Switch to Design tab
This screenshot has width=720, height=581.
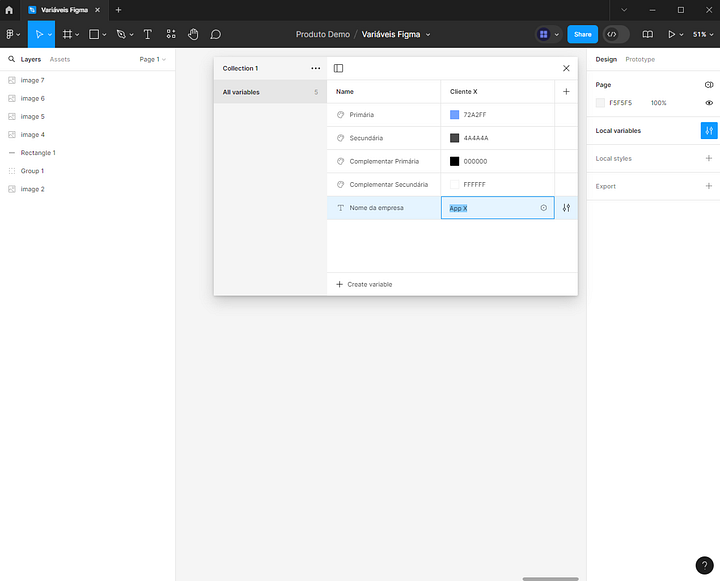(x=606, y=59)
